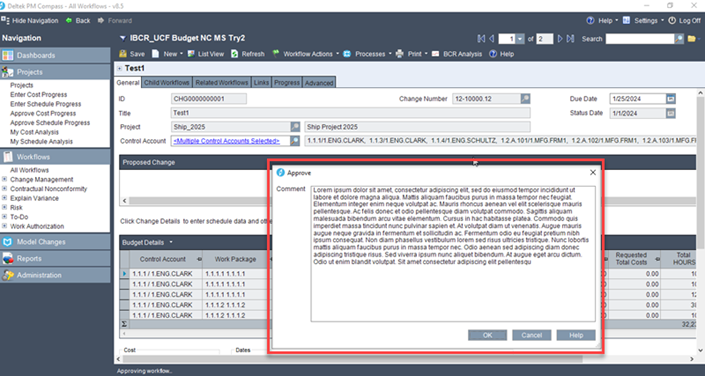This screenshot has height=376, width=705.
Task: Select All Workflows item
Action: pos(30,170)
